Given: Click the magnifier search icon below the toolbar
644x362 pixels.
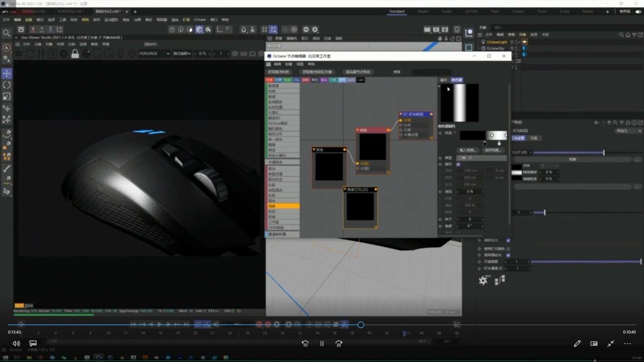Looking at the screenshot, I should click(6, 33).
